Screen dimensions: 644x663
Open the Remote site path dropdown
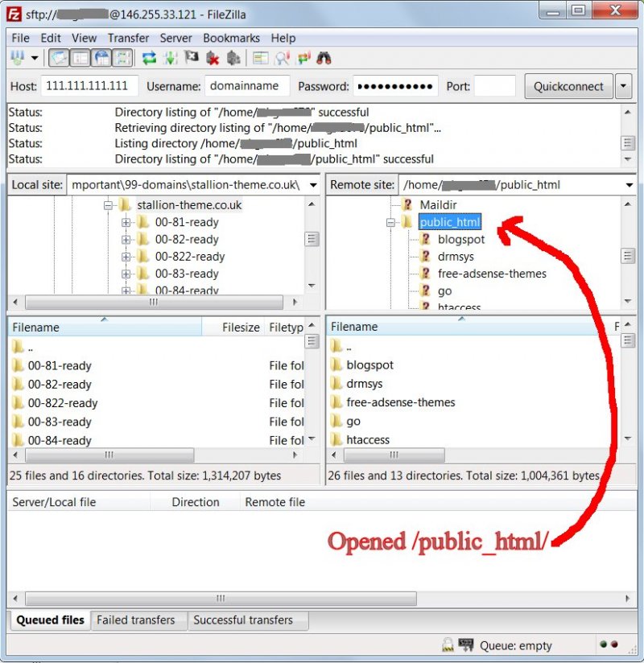(x=630, y=185)
